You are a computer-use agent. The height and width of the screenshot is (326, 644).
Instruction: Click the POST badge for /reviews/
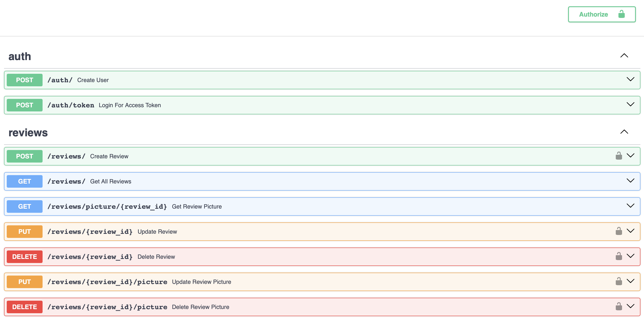point(24,156)
